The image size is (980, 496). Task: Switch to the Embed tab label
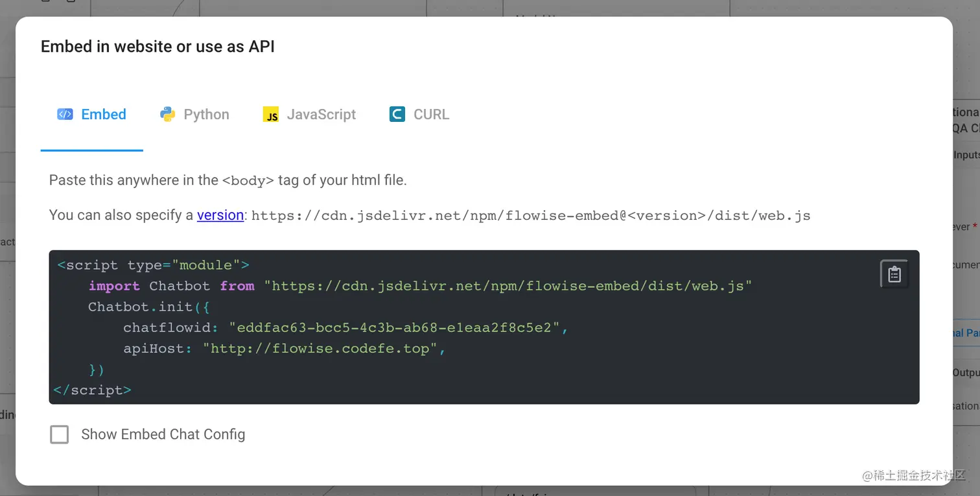(104, 115)
